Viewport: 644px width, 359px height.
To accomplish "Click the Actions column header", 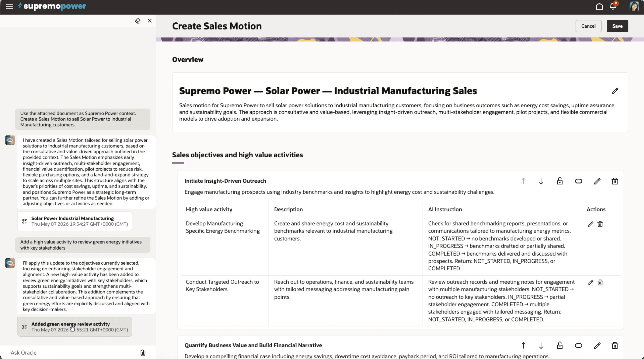I will (596, 209).
